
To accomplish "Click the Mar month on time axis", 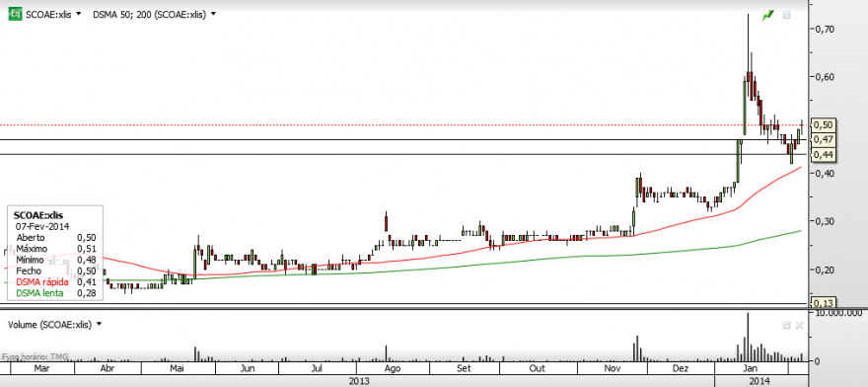I will click(42, 368).
